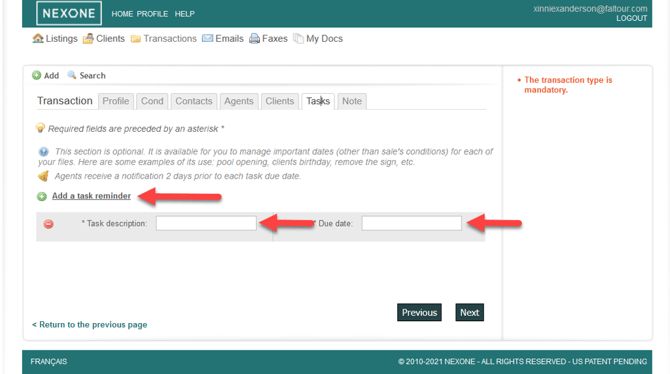
Task: Click the blue question mark info icon
Action: [43, 152]
